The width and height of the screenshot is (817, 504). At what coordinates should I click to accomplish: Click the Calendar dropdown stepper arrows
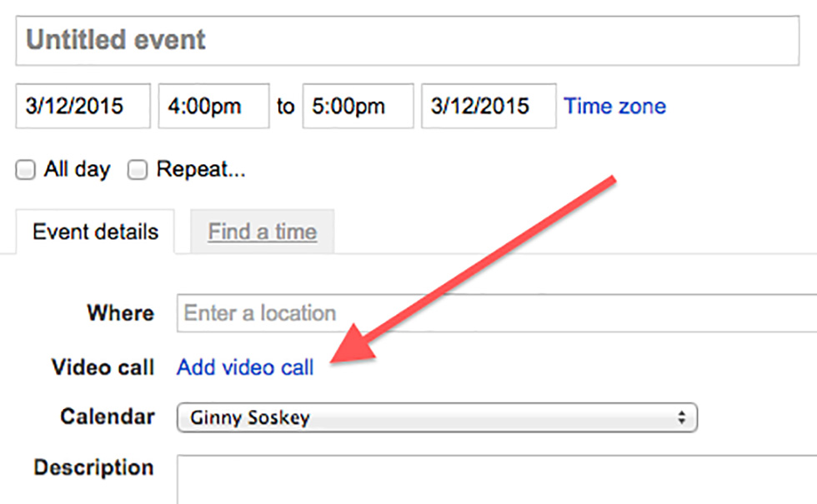point(682,417)
